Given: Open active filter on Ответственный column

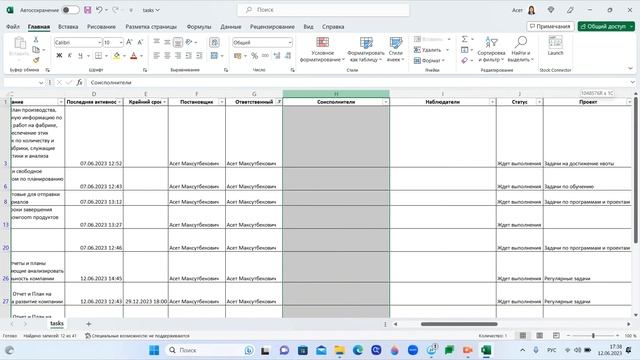Looking at the screenshot, I should tap(279, 102).
